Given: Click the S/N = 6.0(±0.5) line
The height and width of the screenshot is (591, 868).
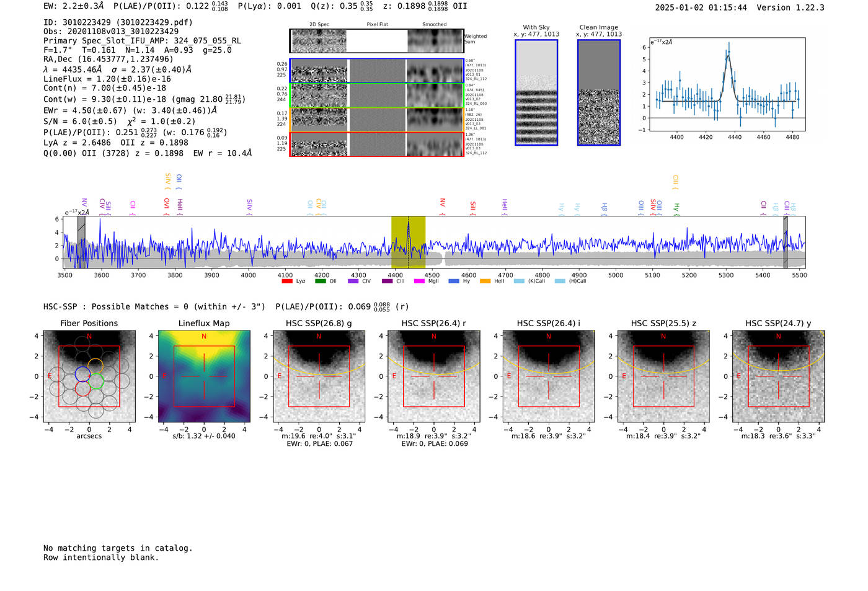Looking at the screenshot, I should pyautogui.click(x=119, y=122).
